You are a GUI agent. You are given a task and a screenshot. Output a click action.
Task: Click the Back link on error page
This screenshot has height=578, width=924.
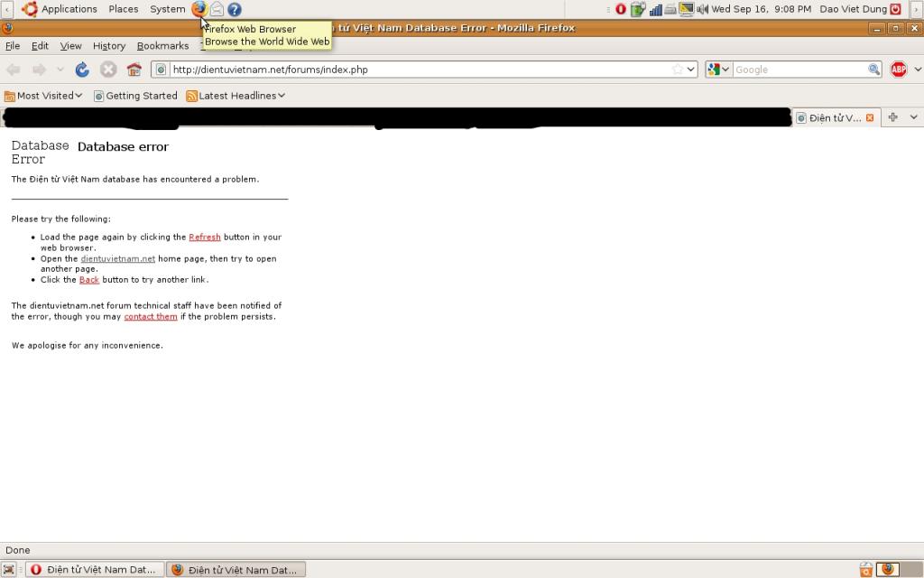tap(89, 280)
